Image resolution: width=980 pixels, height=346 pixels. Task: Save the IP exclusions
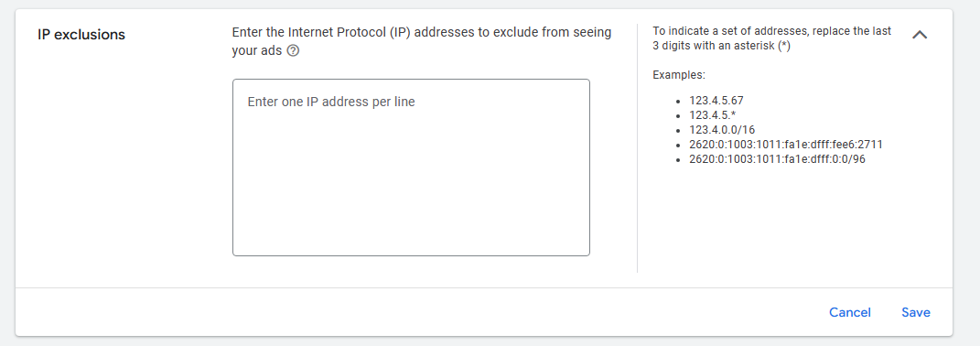click(x=916, y=312)
